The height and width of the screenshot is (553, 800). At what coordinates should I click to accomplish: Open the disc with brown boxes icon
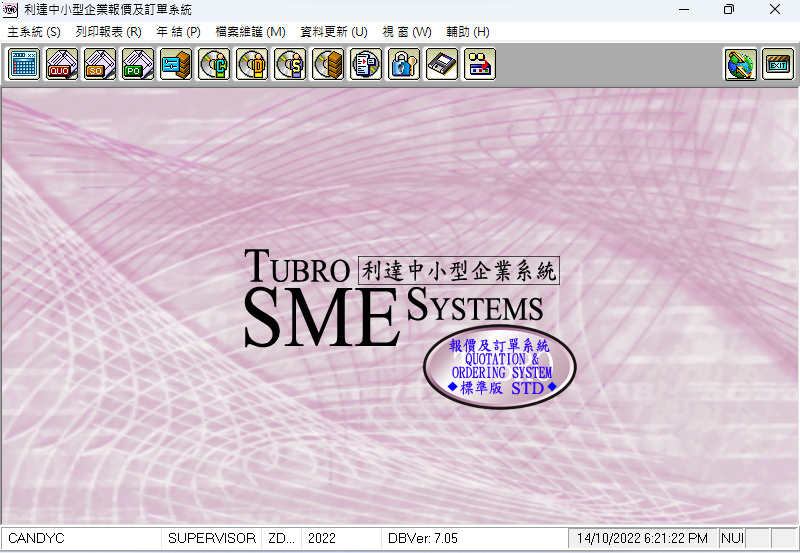[328, 64]
